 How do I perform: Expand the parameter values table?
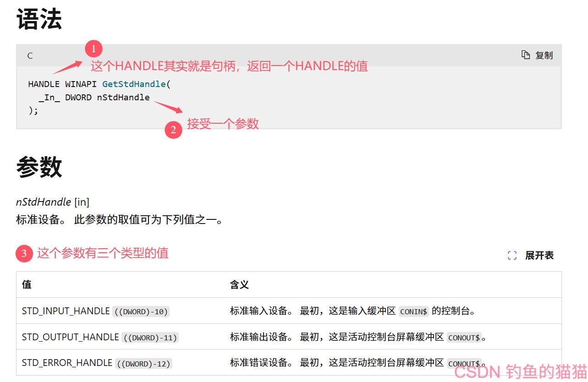pyautogui.click(x=532, y=255)
